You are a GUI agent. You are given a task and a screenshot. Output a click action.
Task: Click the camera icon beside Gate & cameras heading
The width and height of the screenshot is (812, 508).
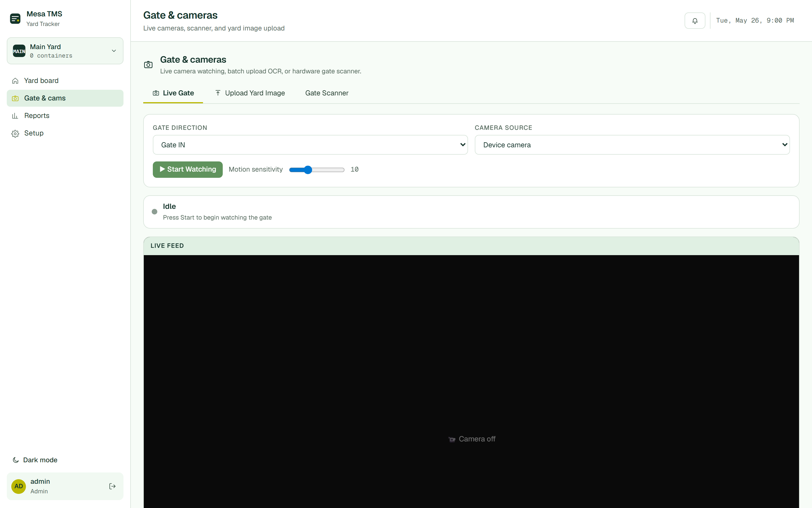pyautogui.click(x=148, y=65)
